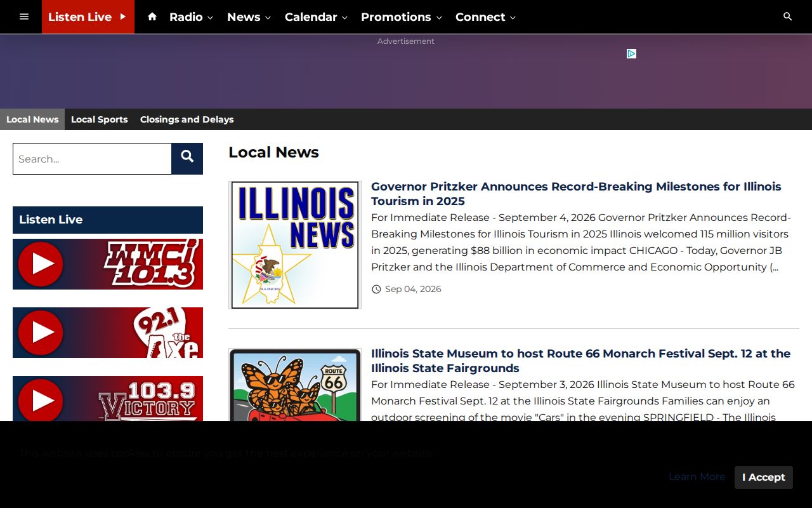Expand the News dropdown menu

[249, 17]
